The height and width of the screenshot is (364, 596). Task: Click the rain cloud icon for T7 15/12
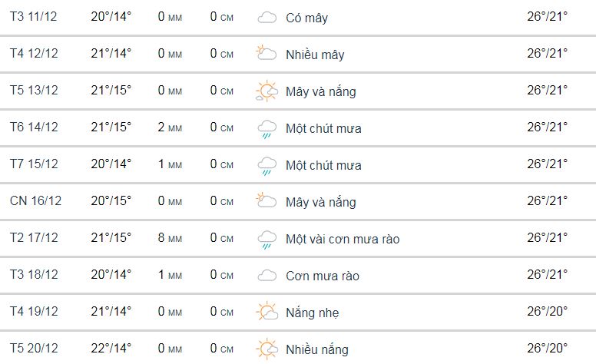coord(267,166)
